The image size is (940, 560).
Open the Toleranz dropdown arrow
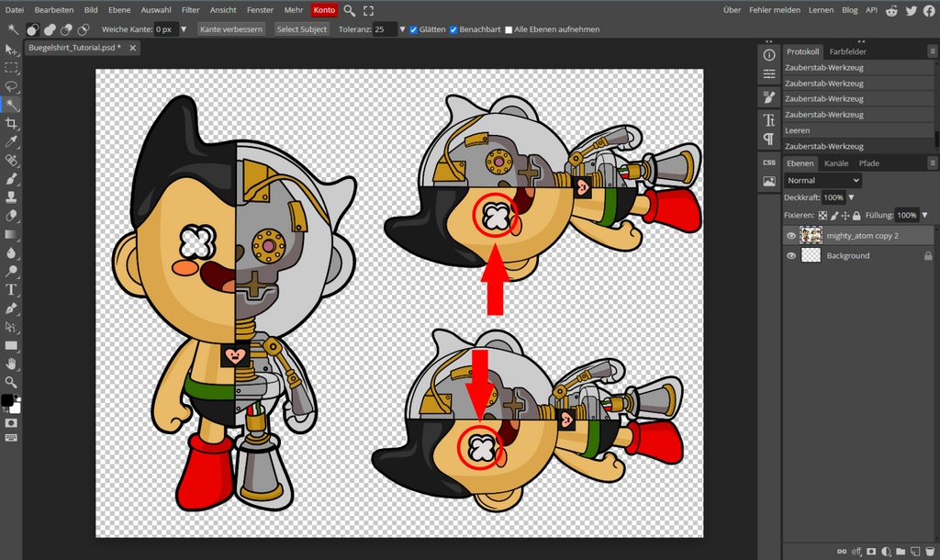[402, 29]
